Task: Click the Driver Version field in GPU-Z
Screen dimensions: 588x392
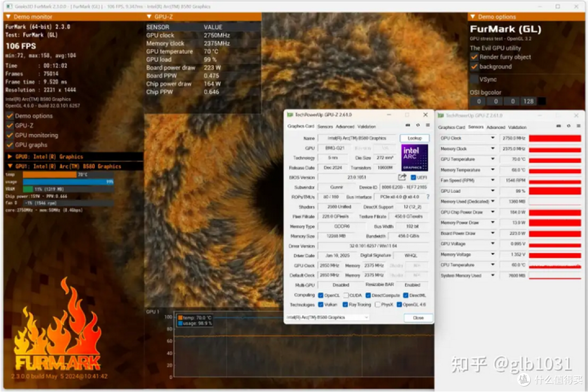Action: pyautogui.click(x=373, y=246)
